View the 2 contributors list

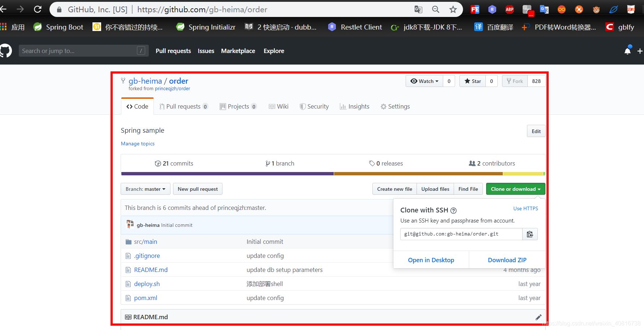click(x=492, y=163)
